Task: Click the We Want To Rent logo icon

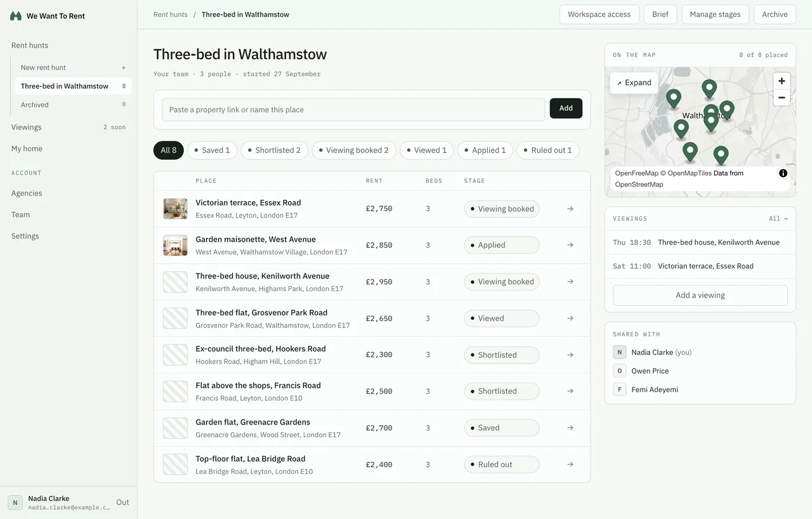Action: tap(16, 16)
